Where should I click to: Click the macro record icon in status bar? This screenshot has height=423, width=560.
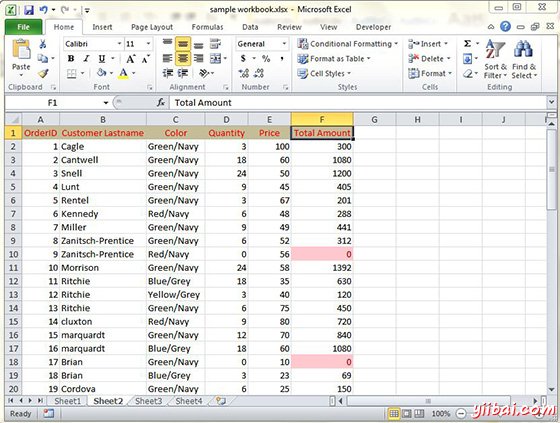coord(49,414)
